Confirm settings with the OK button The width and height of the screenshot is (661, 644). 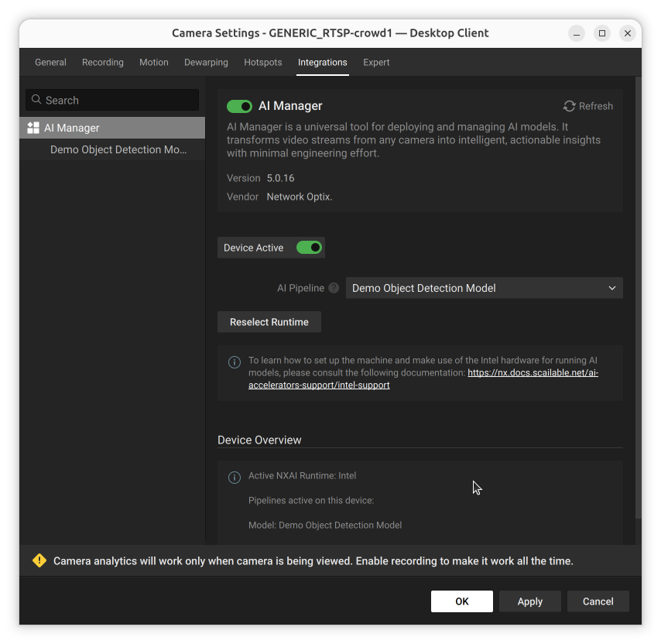point(461,601)
